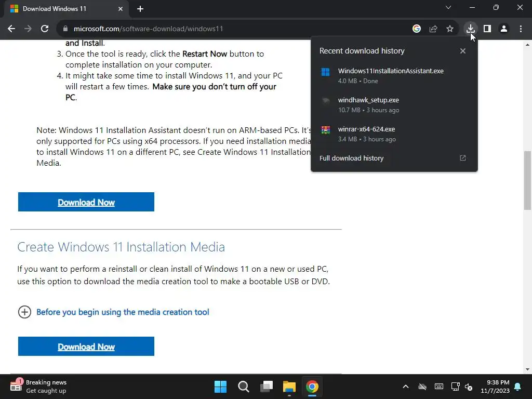Open the notifications bell
Viewport: 532px width, 399px height.
coord(518,387)
